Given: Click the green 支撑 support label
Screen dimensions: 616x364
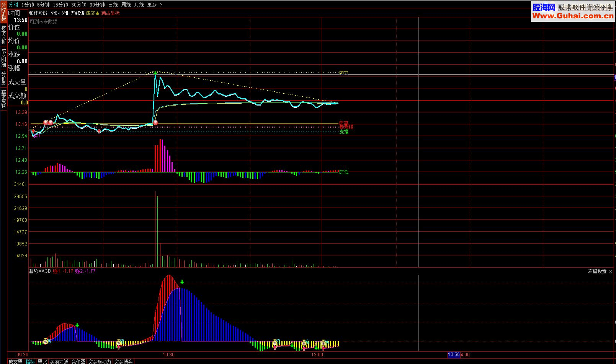Looking at the screenshot, I should (x=344, y=132).
